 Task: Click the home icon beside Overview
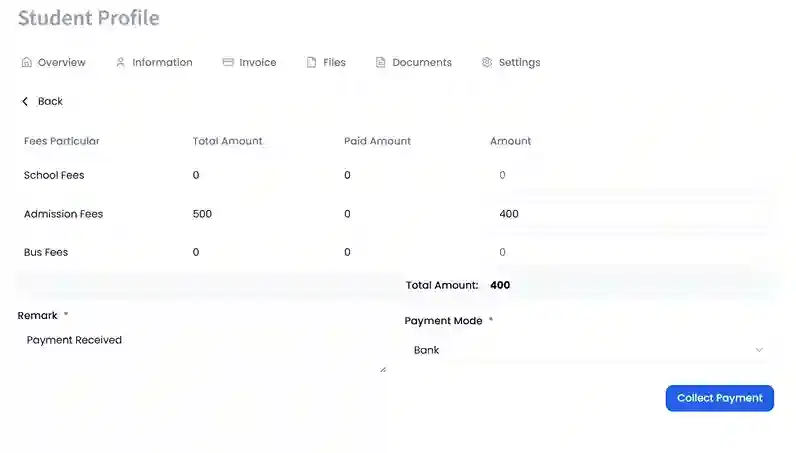26,62
